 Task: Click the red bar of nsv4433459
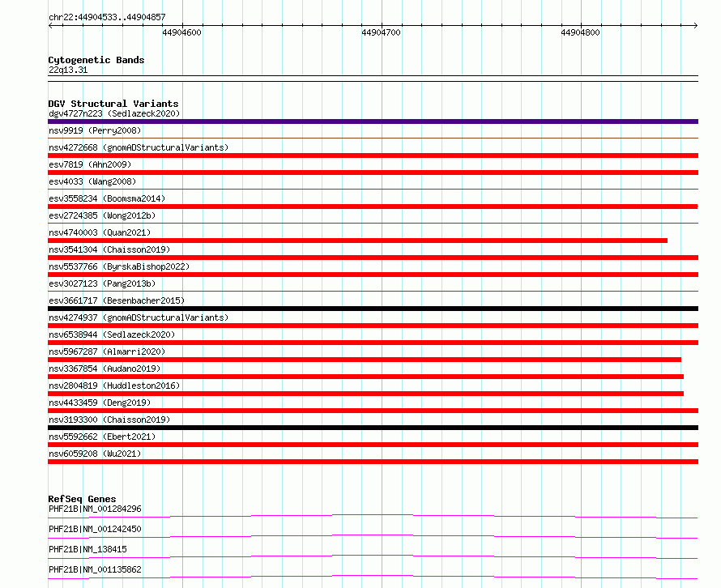(373, 411)
